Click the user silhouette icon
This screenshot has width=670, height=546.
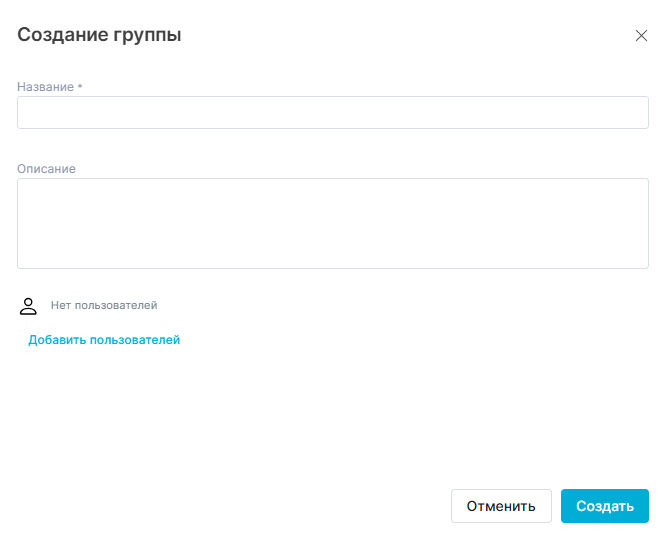point(28,305)
